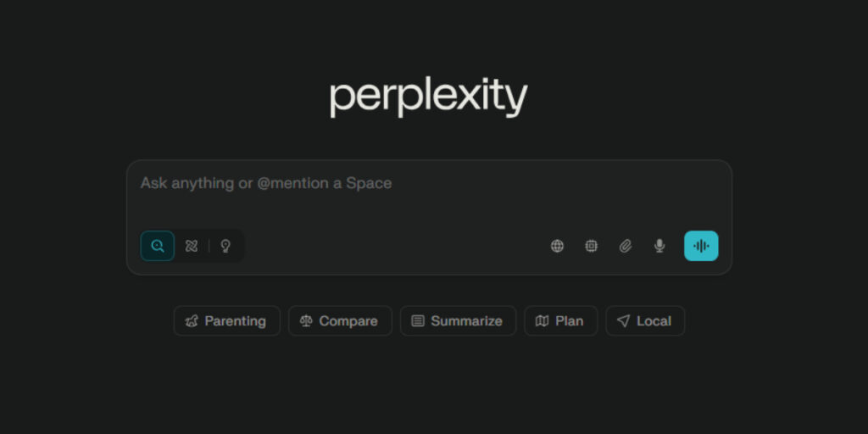Click the rocking horse icon beside Parenting

pyautogui.click(x=192, y=321)
